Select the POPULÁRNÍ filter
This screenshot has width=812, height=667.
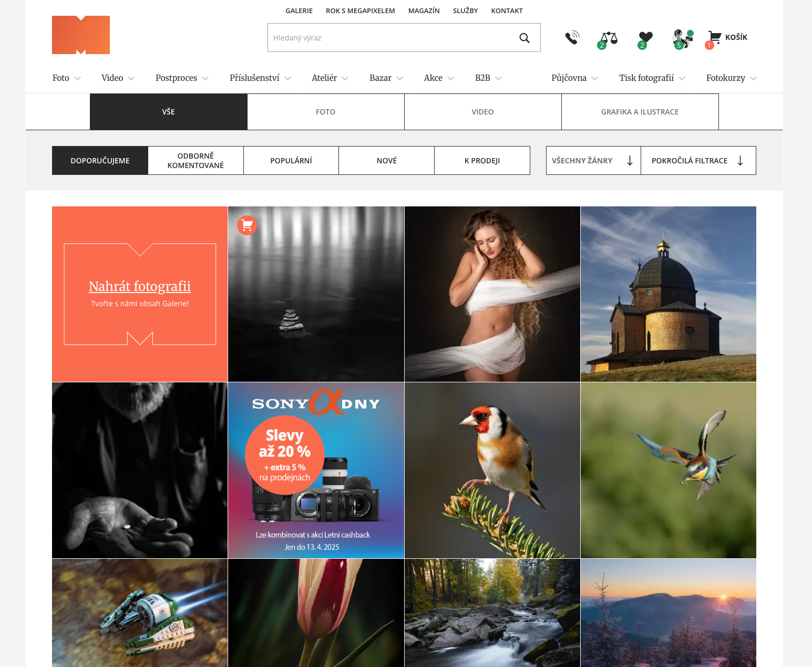(x=291, y=161)
